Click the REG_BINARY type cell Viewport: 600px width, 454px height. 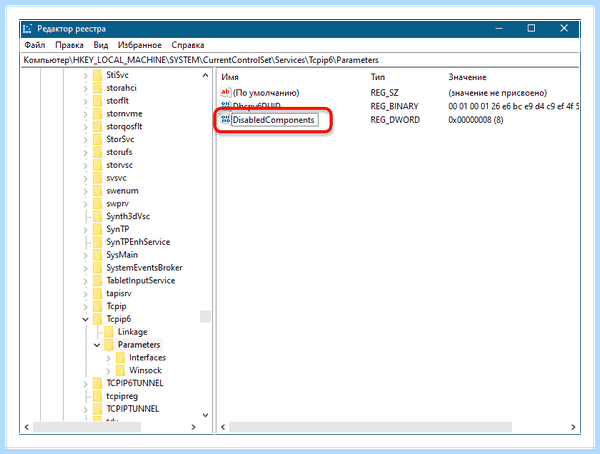pos(394,106)
